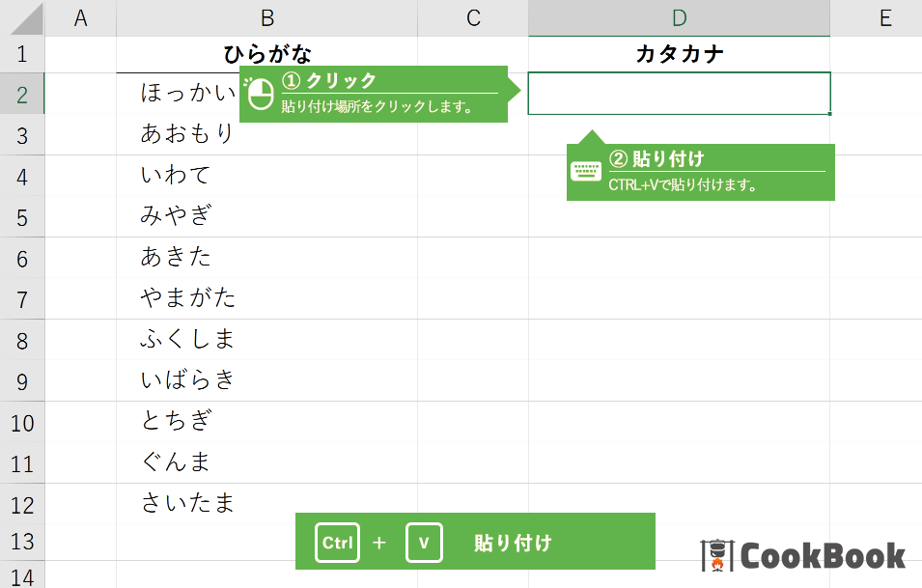Select row 1 header

[x=22, y=55]
